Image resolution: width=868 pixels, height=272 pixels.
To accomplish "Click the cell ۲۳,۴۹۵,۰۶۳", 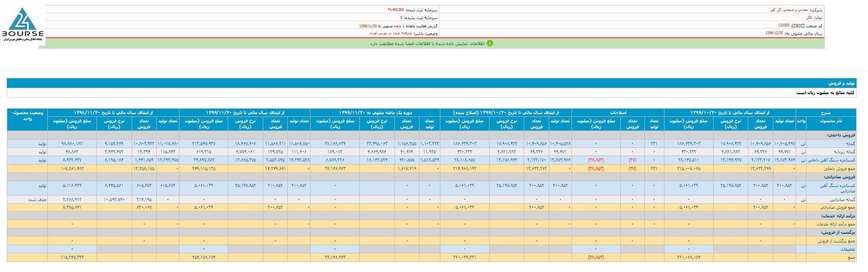I will click(x=377, y=143).
